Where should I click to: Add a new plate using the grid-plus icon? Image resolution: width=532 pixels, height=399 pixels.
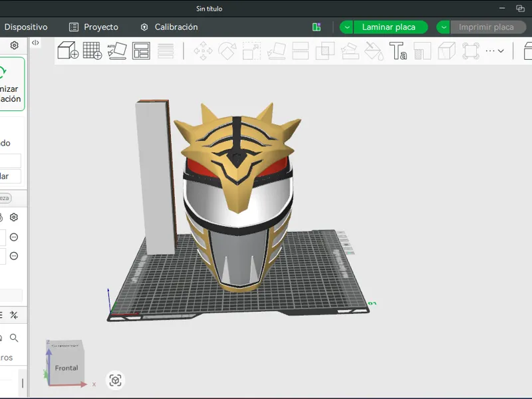92,51
